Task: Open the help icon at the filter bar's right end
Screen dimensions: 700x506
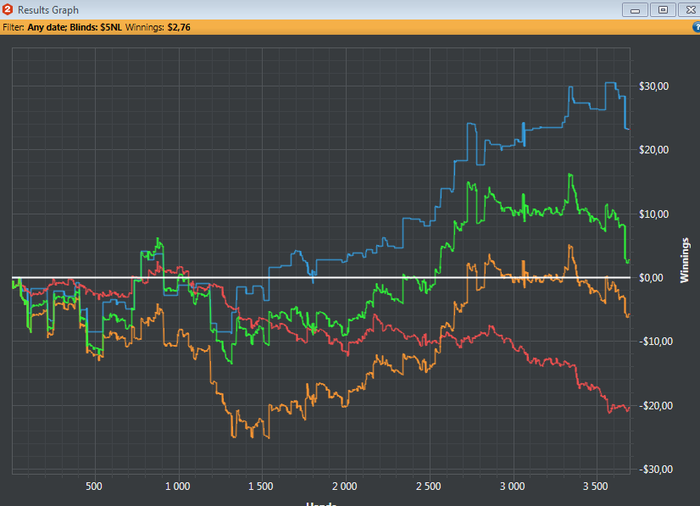Action: (696, 27)
